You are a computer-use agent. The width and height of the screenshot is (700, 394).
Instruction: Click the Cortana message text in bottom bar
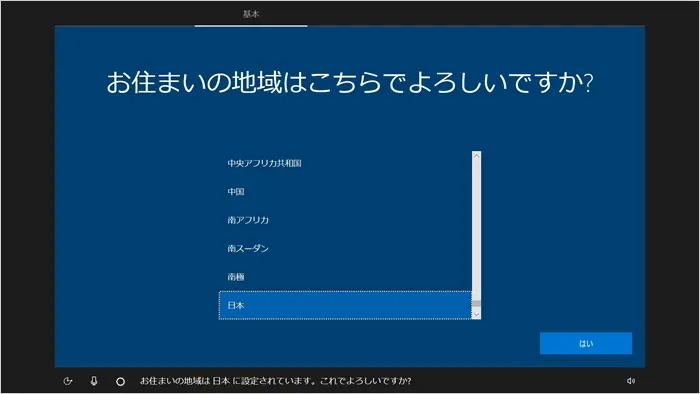pos(275,381)
